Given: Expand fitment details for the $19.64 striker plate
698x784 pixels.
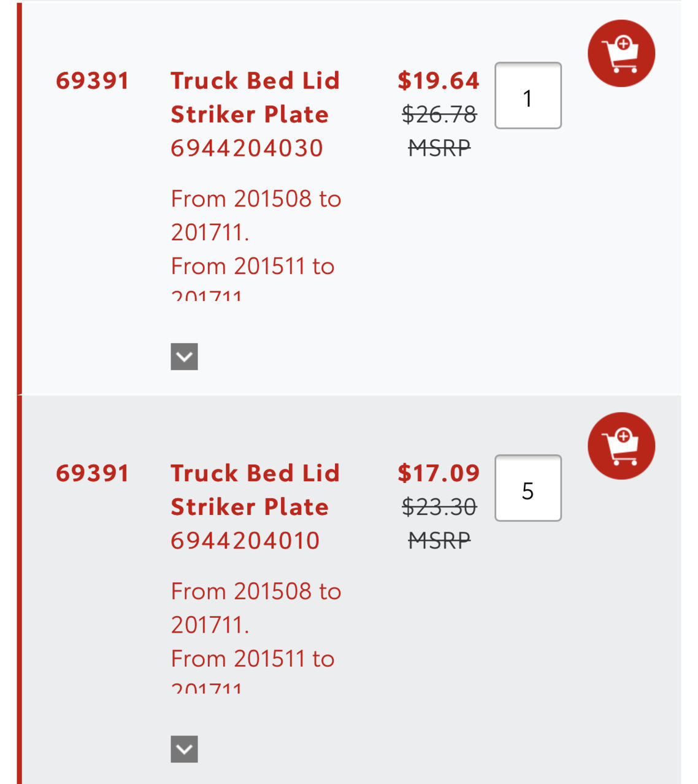Looking at the screenshot, I should 184,356.
